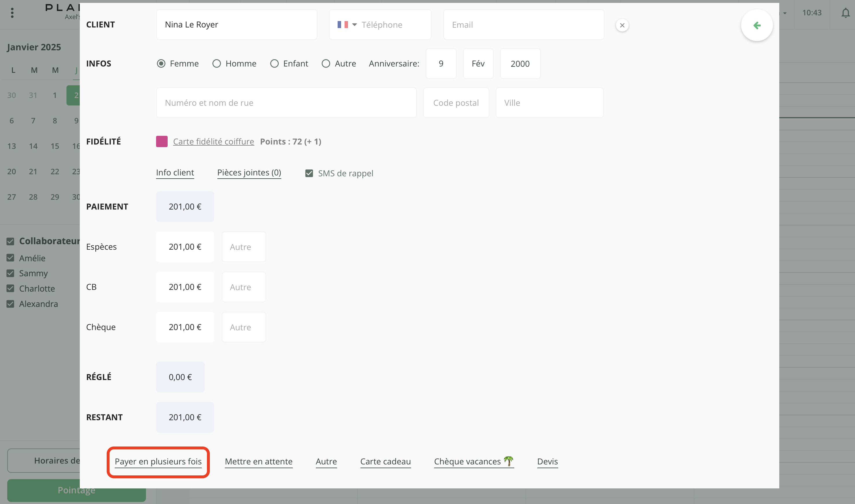Open the phone country code dropdown arrow

[354, 25]
